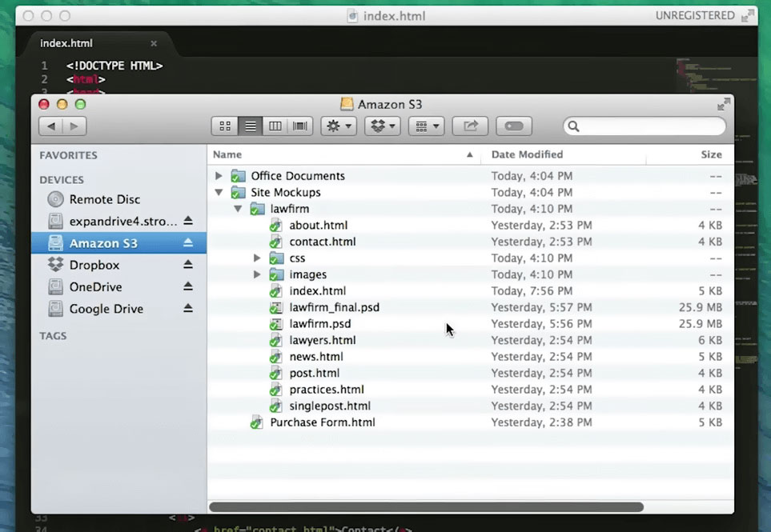Click the Share toolbar icon
Image resolution: width=771 pixels, height=532 pixels.
470,126
